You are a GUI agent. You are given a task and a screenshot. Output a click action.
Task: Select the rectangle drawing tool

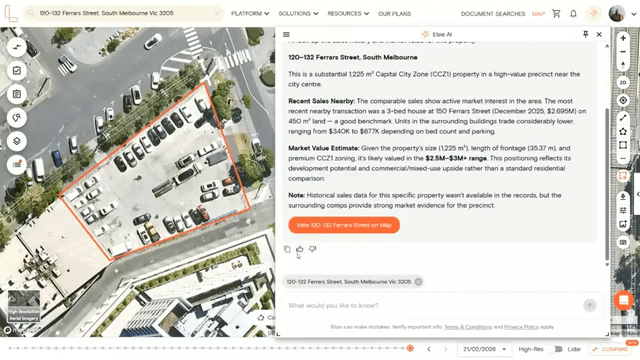623,145
